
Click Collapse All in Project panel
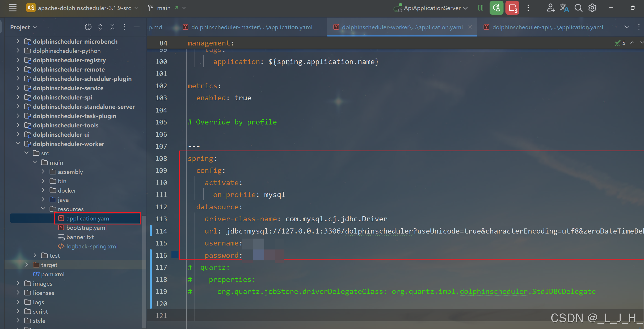tap(112, 27)
